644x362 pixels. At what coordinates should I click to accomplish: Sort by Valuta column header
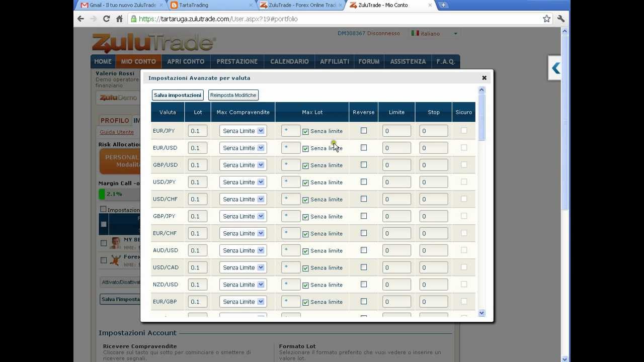pyautogui.click(x=168, y=112)
